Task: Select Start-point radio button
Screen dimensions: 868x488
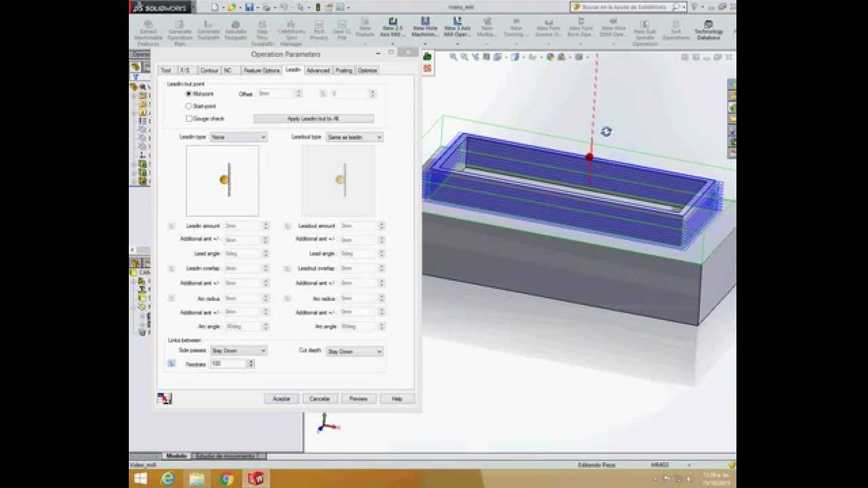Action: pyautogui.click(x=189, y=106)
